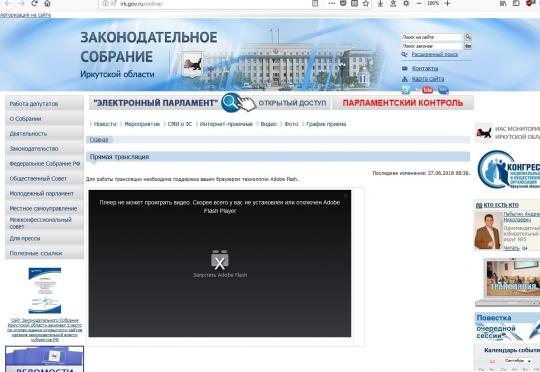The image size is (540, 372).
Task: Open the browser page actions ellipsis menu
Action: point(331,3)
